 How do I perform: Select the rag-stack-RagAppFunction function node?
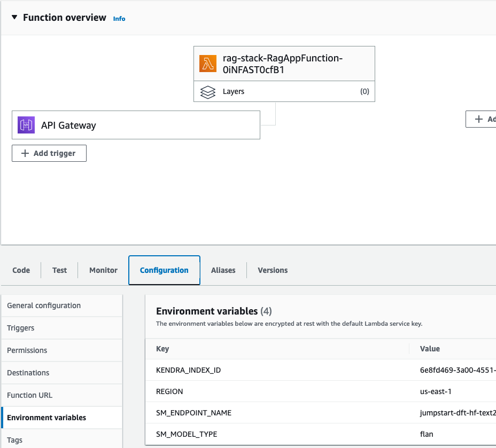click(284, 63)
